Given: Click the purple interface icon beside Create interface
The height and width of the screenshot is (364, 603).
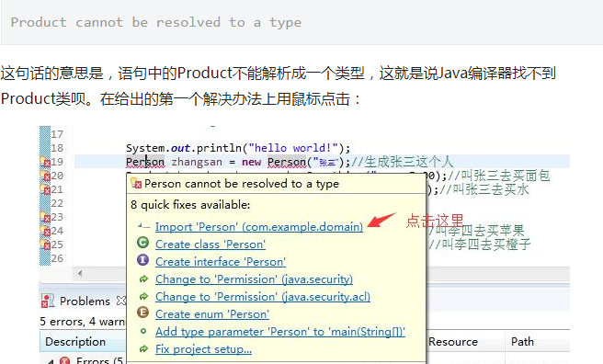Looking at the screenshot, I should tap(143, 260).
